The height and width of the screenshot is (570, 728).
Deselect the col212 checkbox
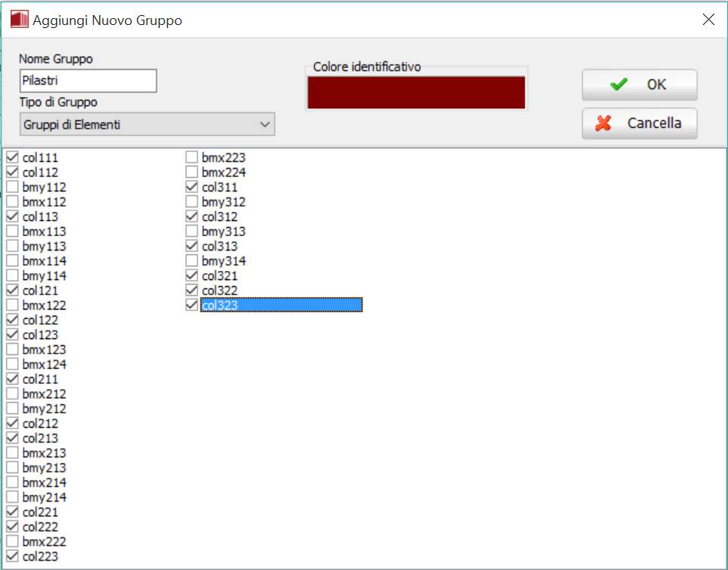(13, 424)
